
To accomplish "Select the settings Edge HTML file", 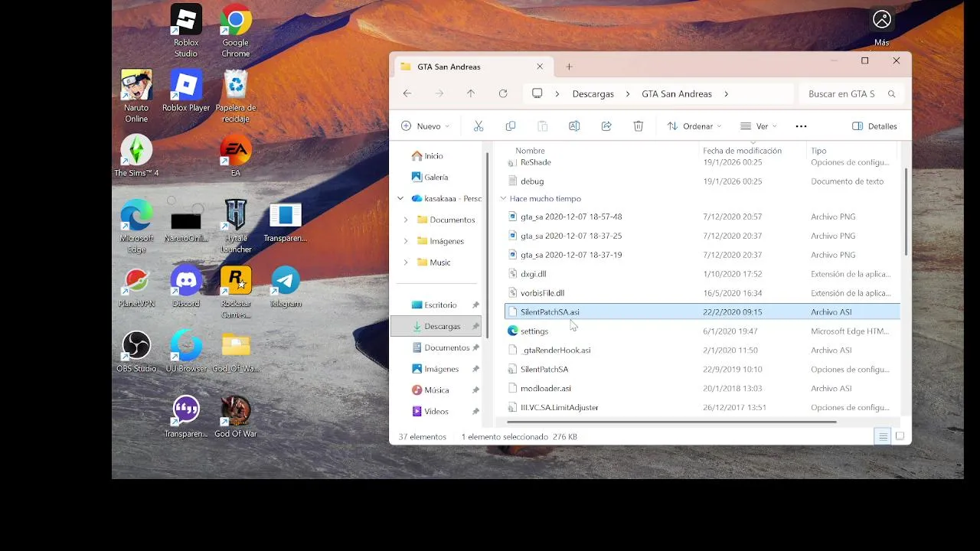I will (702, 331).
